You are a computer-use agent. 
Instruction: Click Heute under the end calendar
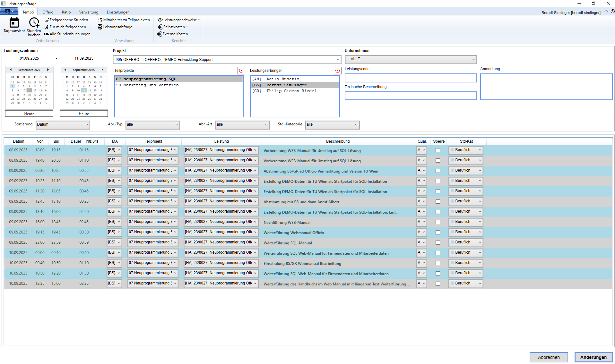[x=84, y=114]
